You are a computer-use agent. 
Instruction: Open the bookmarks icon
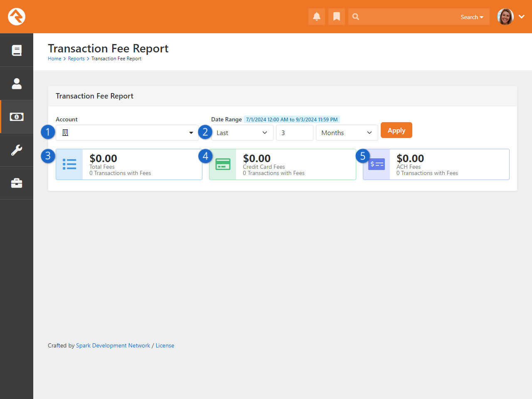click(337, 17)
